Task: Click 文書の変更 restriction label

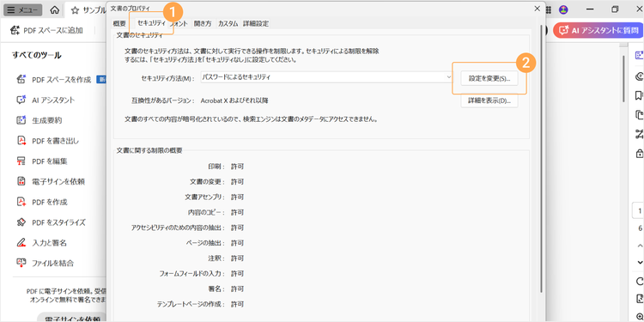Action: [x=208, y=181]
